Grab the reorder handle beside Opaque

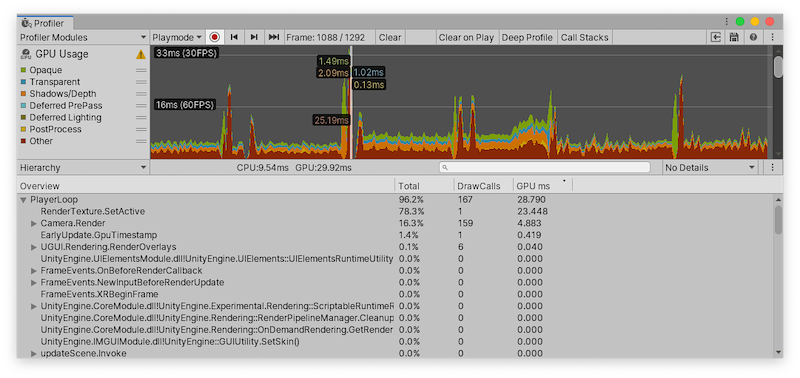pyautogui.click(x=141, y=70)
